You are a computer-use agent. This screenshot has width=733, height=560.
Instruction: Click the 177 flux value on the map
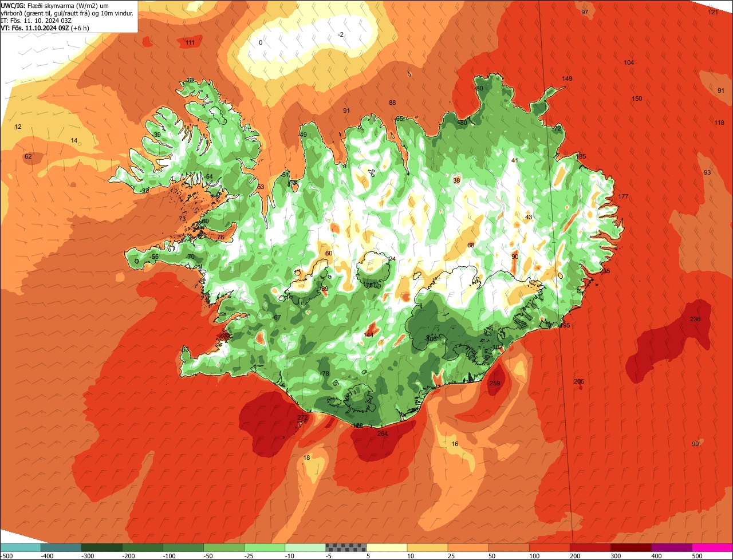point(623,196)
